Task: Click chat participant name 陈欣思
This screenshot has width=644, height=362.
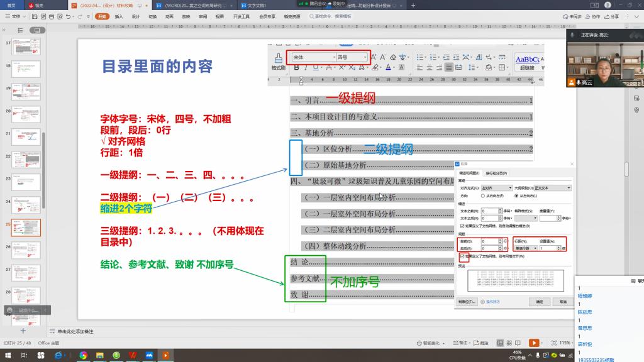Action: 585,312
